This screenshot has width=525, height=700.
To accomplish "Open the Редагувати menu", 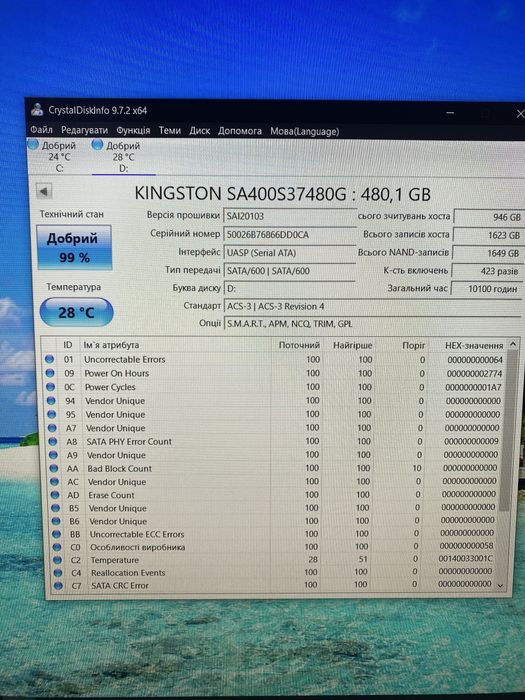I will point(84,130).
